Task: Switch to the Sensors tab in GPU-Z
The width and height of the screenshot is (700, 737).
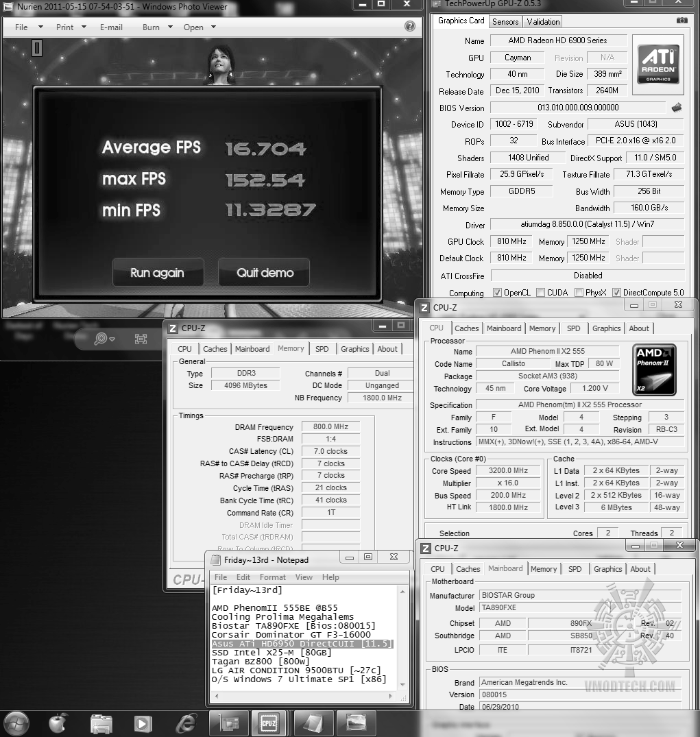Action: 505,22
